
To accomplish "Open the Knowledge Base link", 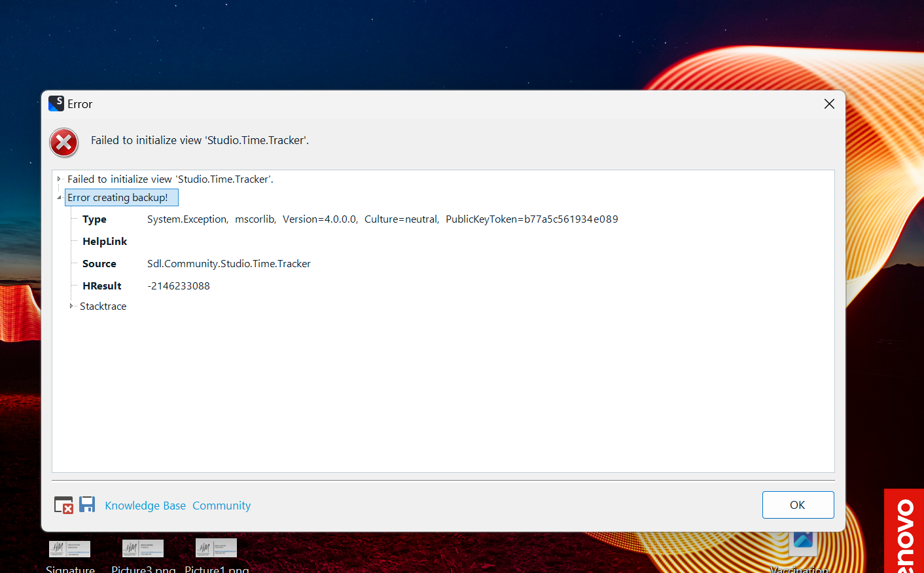I will point(145,506).
